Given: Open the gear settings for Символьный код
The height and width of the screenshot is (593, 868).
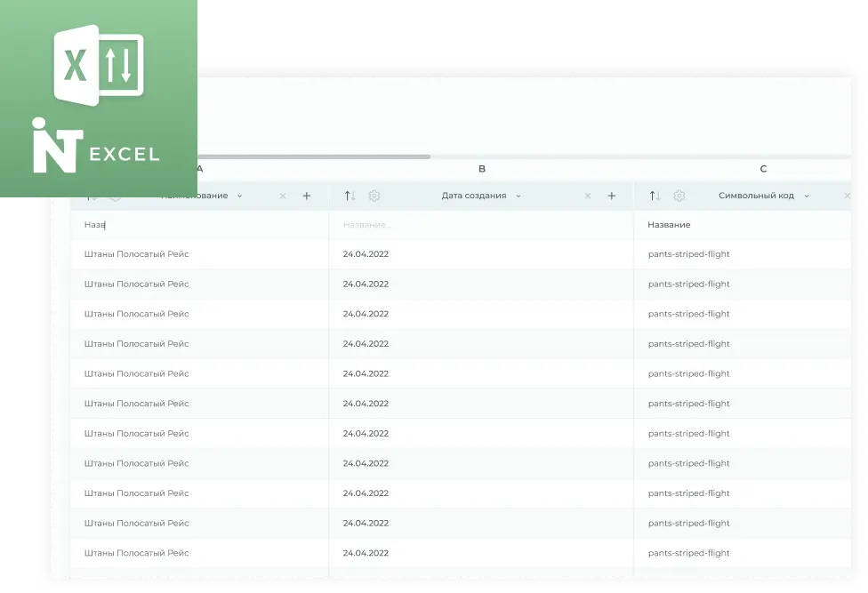Looking at the screenshot, I should (x=679, y=196).
